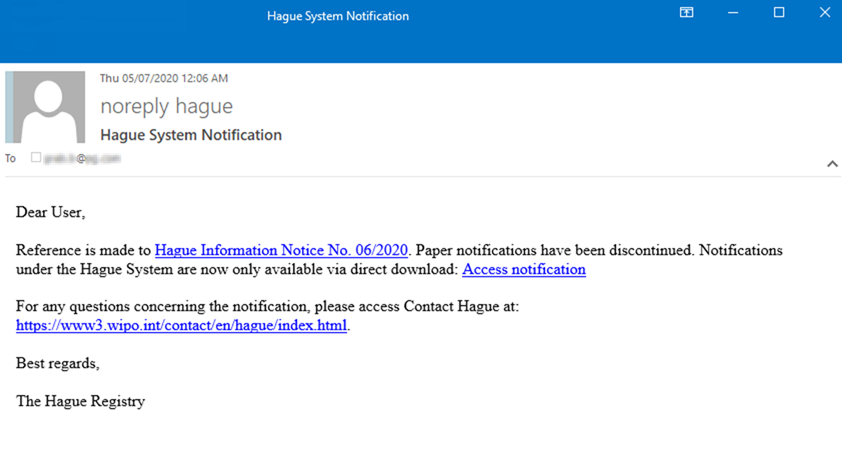Click The Hague Registry signature text
The image size is (842, 472).
(x=80, y=401)
